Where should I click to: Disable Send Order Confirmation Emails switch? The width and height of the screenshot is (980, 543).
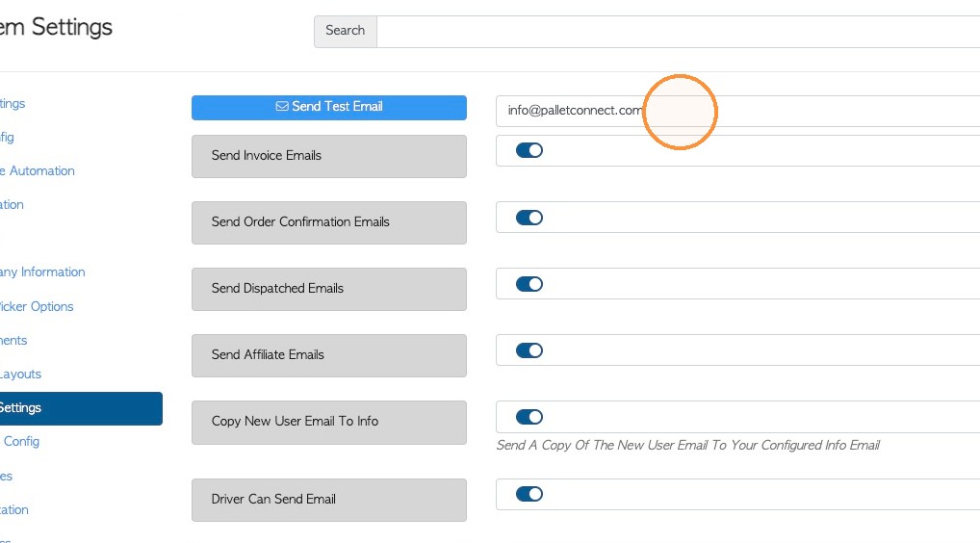pyautogui.click(x=529, y=218)
